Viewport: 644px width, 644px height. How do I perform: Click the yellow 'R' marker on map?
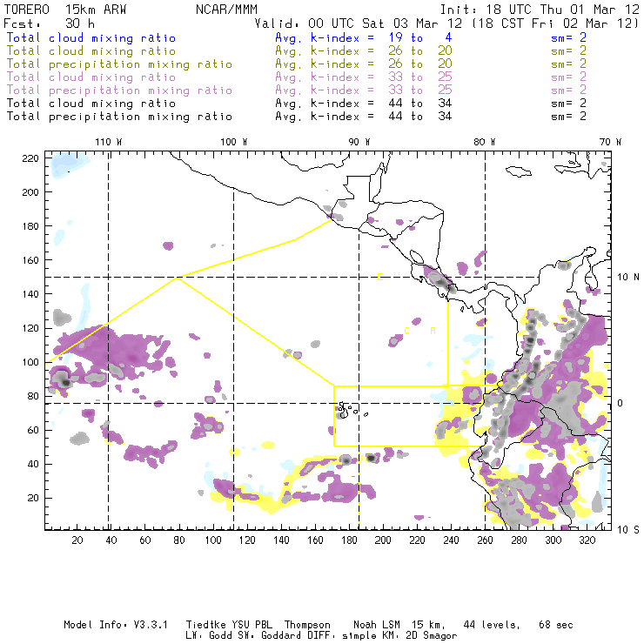tap(433, 331)
